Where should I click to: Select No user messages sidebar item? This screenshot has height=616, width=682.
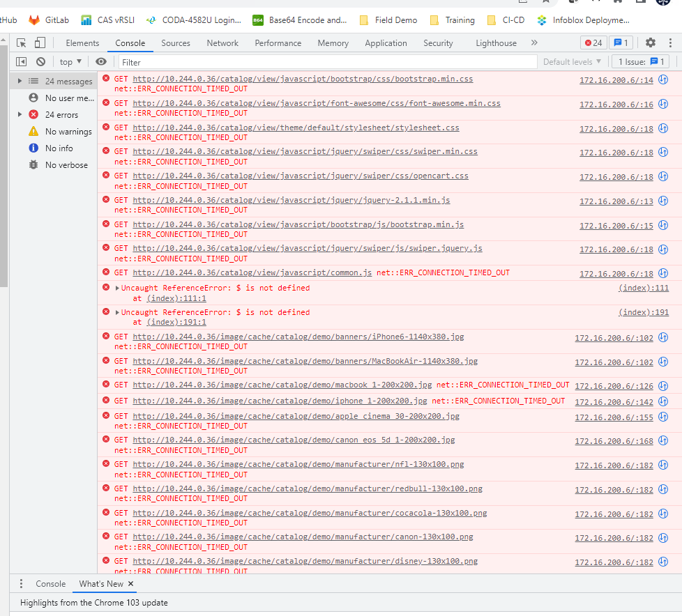61,98
